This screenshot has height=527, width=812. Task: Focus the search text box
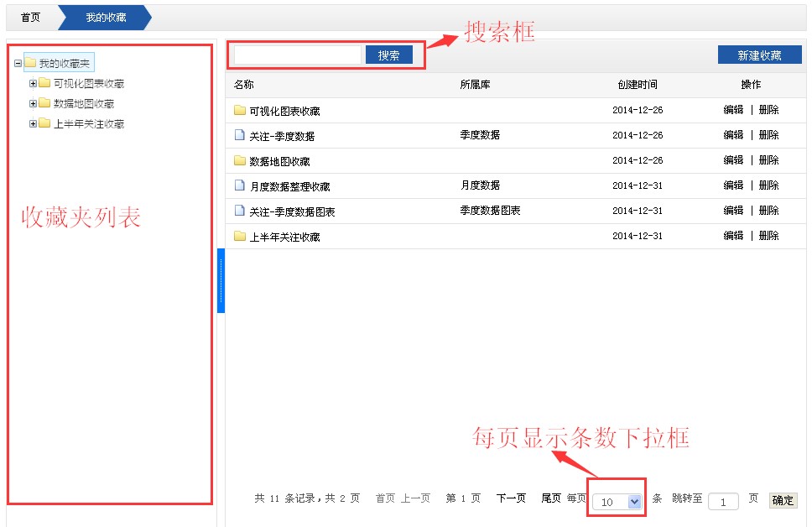coord(298,55)
